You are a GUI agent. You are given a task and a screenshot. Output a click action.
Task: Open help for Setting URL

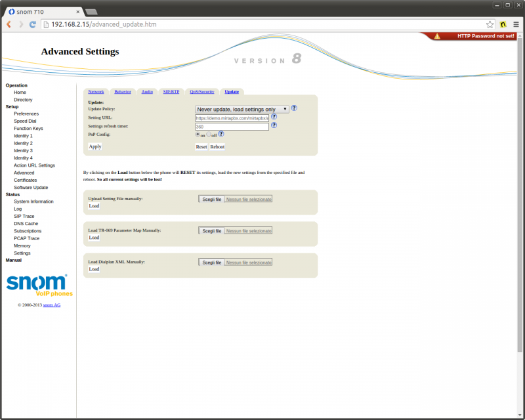pyautogui.click(x=274, y=116)
